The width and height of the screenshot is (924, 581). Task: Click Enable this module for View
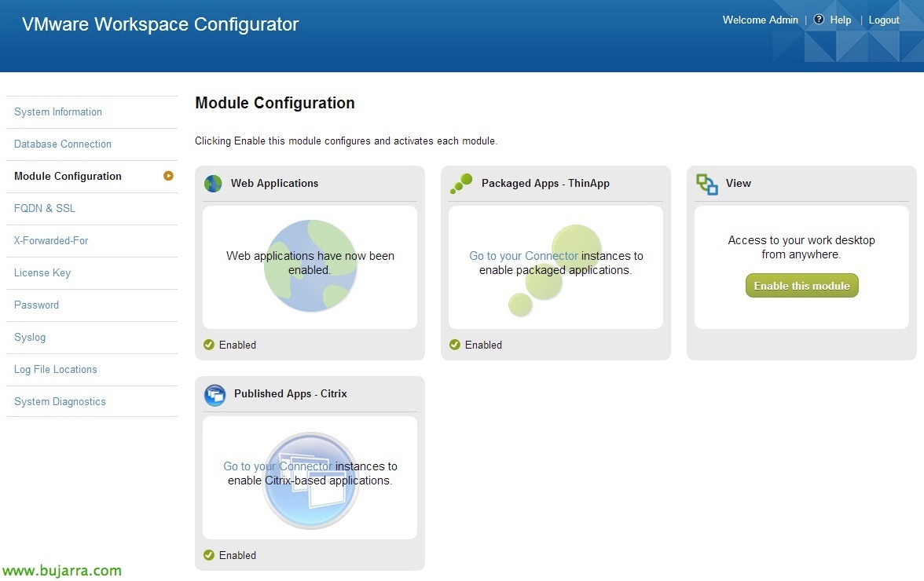coord(801,286)
